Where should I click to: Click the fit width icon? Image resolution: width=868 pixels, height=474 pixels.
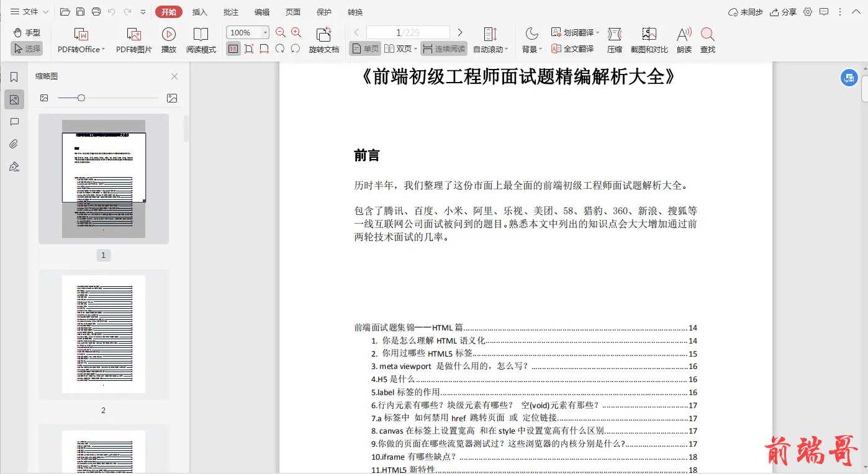[264, 48]
